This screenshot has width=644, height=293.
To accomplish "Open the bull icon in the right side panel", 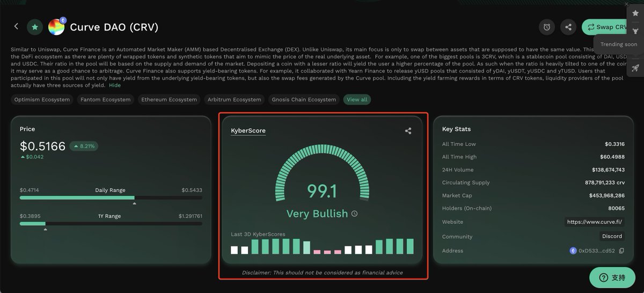I will (x=635, y=32).
